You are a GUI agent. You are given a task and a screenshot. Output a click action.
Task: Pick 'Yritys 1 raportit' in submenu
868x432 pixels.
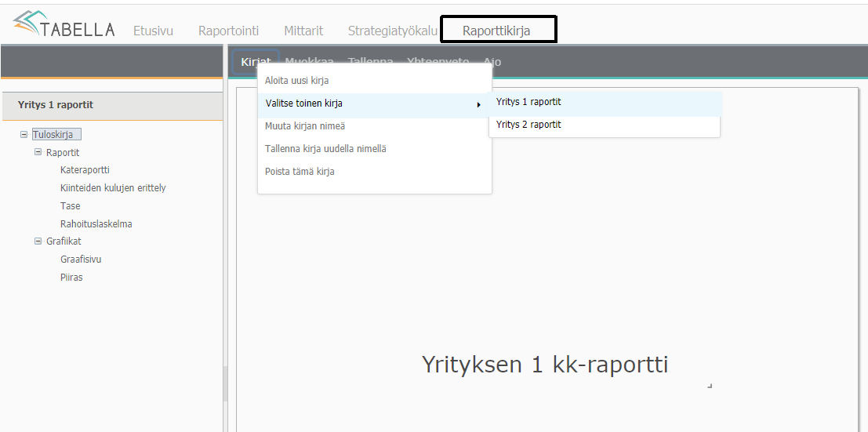528,102
